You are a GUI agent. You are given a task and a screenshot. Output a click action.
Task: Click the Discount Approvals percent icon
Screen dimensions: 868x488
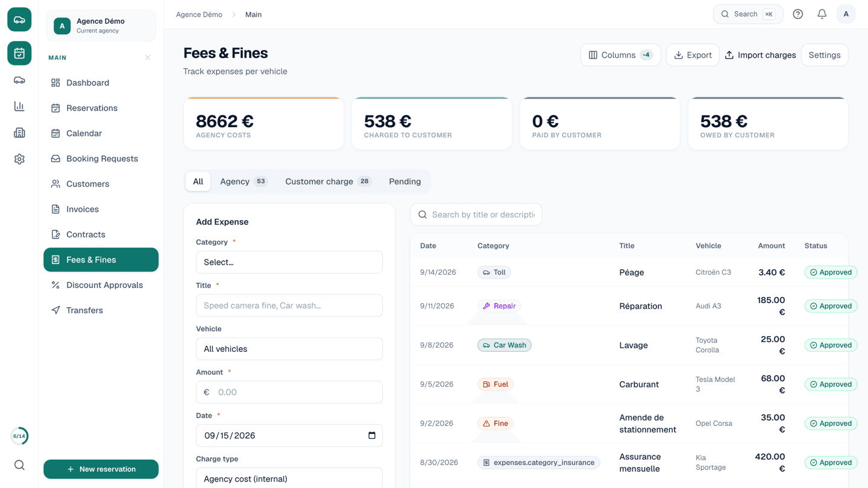point(55,285)
